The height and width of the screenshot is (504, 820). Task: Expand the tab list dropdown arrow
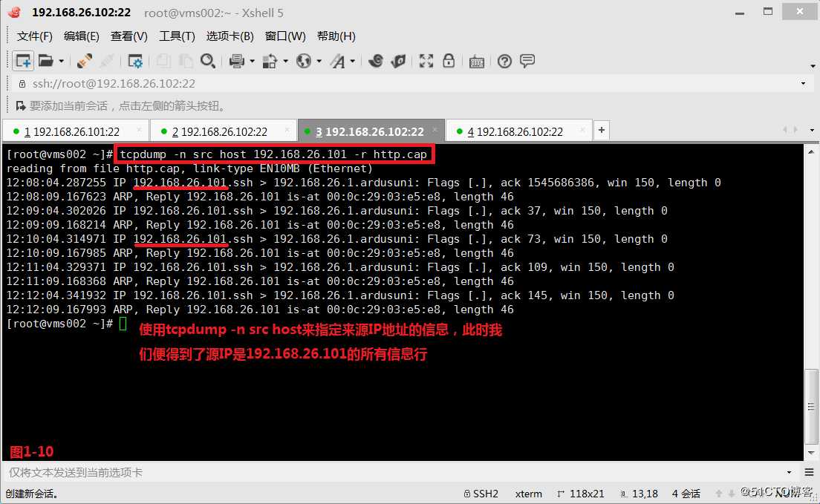(812, 130)
